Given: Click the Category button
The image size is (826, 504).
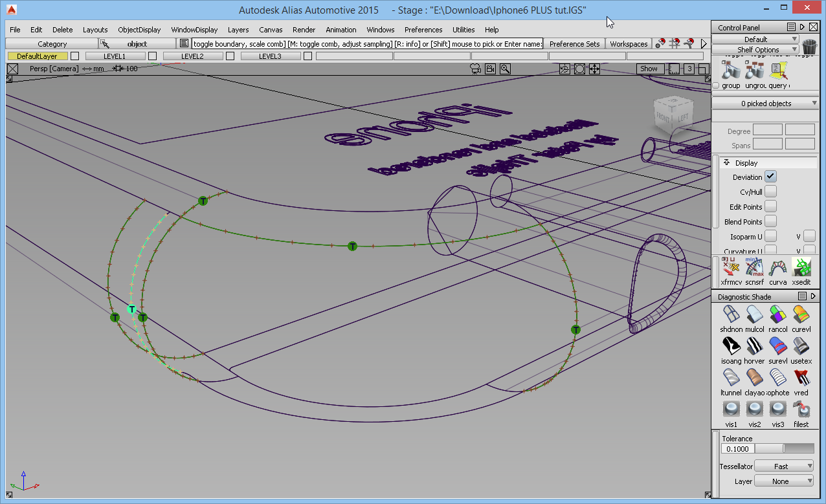Looking at the screenshot, I should pyautogui.click(x=52, y=44).
